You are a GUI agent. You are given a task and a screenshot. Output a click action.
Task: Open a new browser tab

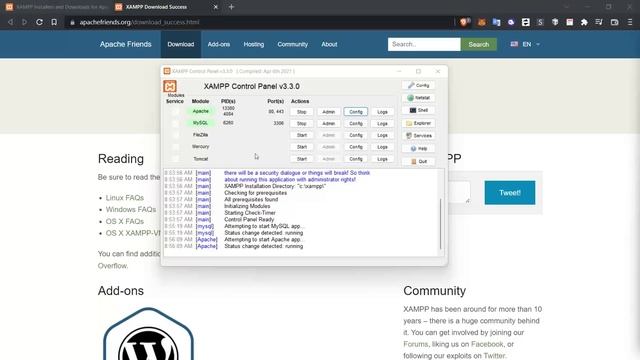coord(231,7)
